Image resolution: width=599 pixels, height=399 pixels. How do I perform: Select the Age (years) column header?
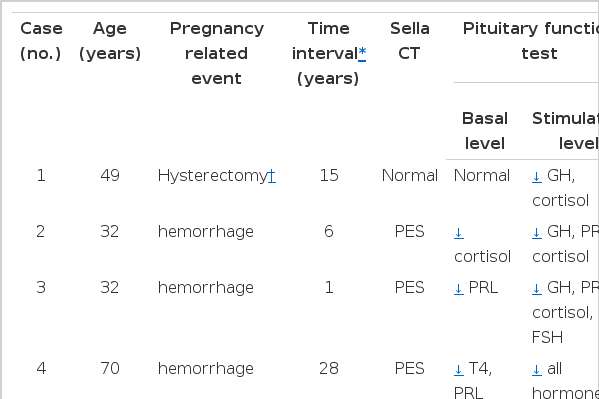(110, 41)
